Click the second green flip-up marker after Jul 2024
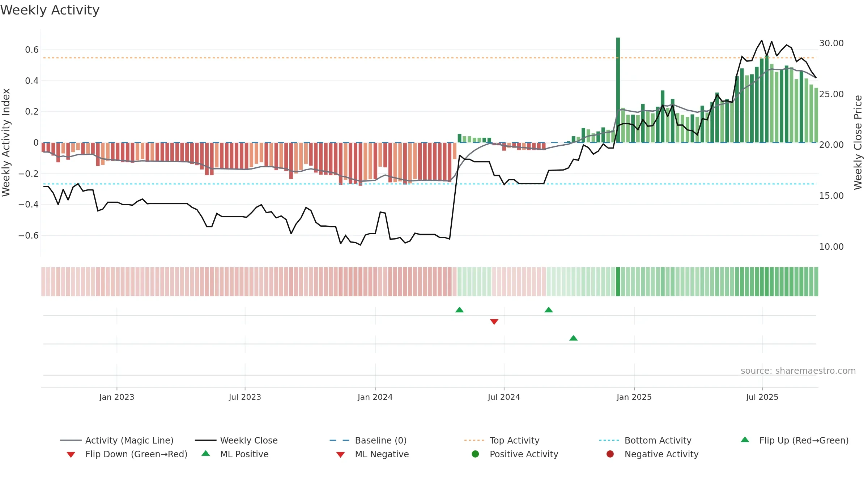 tap(549, 310)
